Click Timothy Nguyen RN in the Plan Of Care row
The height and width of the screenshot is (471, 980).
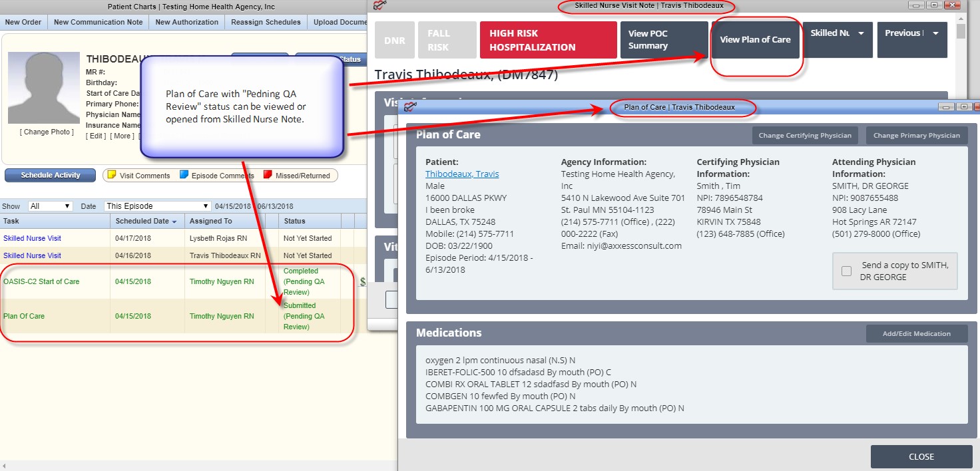pyautogui.click(x=222, y=316)
